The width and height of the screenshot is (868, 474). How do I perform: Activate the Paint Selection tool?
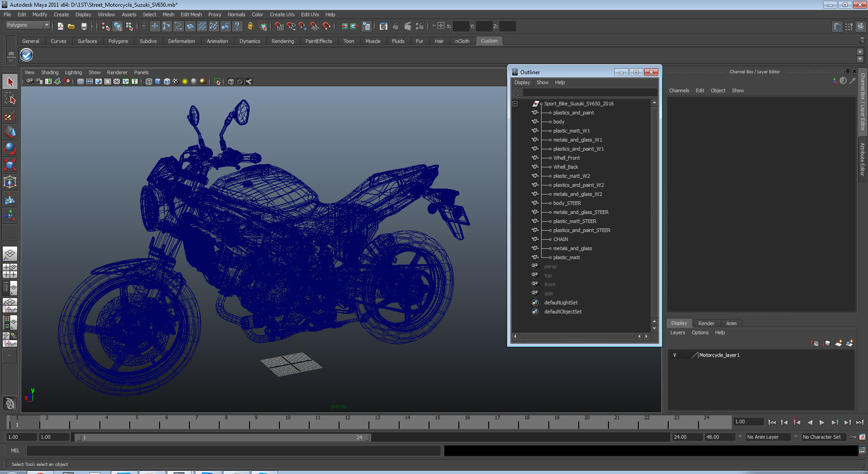coord(10,115)
